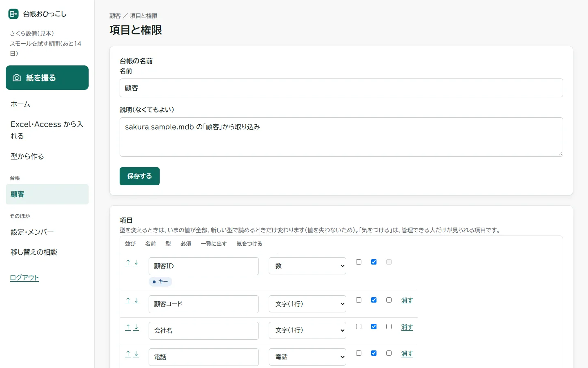Move 顧客ID row down with arrow
Image resolution: width=588 pixels, height=368 pixels.
pyautogui.click(x=136, y=263)
